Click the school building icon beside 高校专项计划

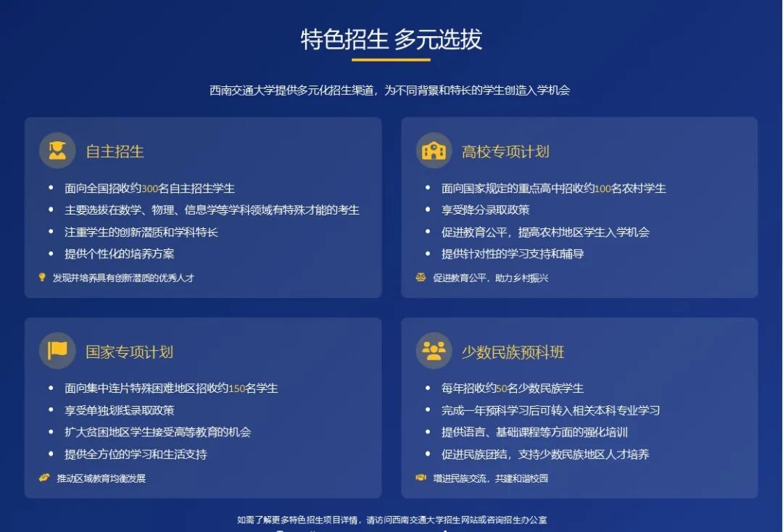pos(434,150)
